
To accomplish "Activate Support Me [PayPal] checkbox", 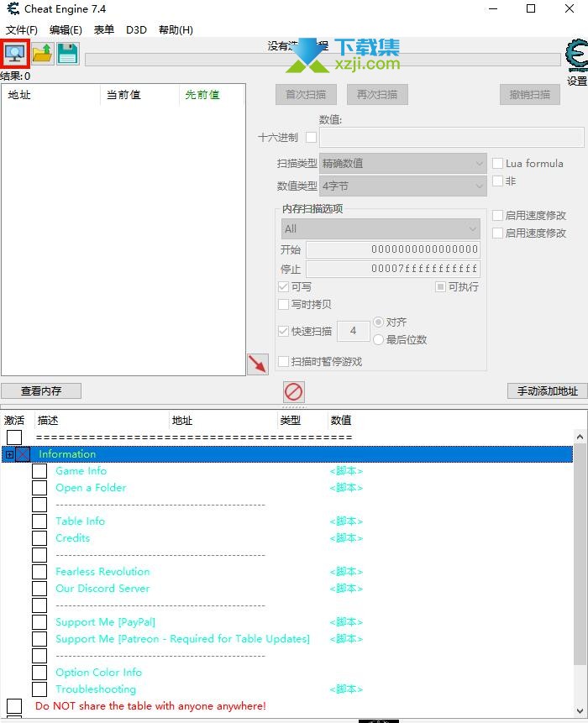I will pyautogui.click(x=39, y=622).
